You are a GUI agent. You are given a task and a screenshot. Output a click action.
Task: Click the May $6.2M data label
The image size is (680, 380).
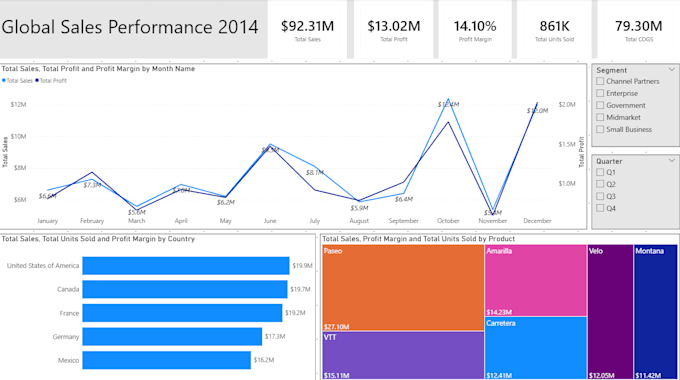point(226,203)
